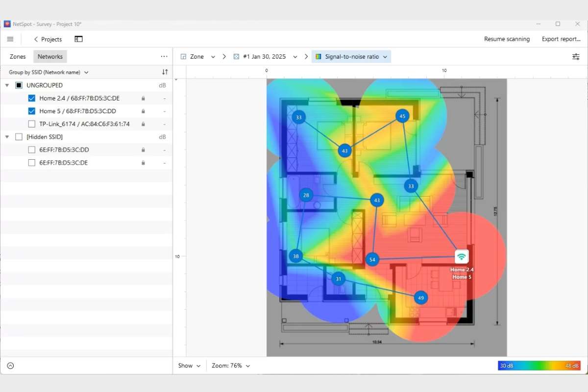Open the Zoom 76% level selector
Screen dimensions: 588x392
pyautogui.click(x=231, y=366)
